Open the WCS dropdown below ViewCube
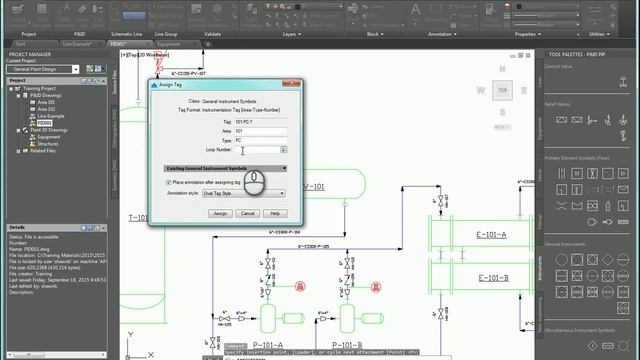This screenshot has height=360, width=640. 502,127
